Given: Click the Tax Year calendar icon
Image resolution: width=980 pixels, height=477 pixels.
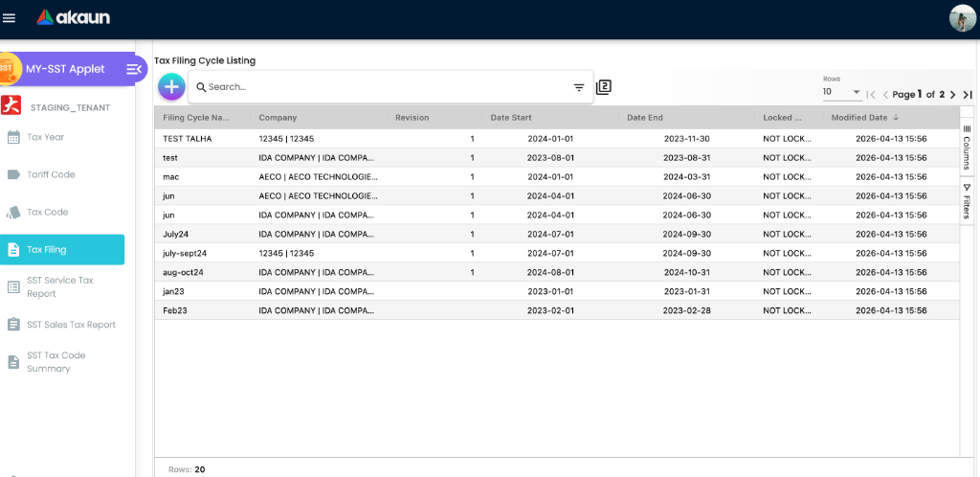Looking at the screenshot, I should click(13, 138).
